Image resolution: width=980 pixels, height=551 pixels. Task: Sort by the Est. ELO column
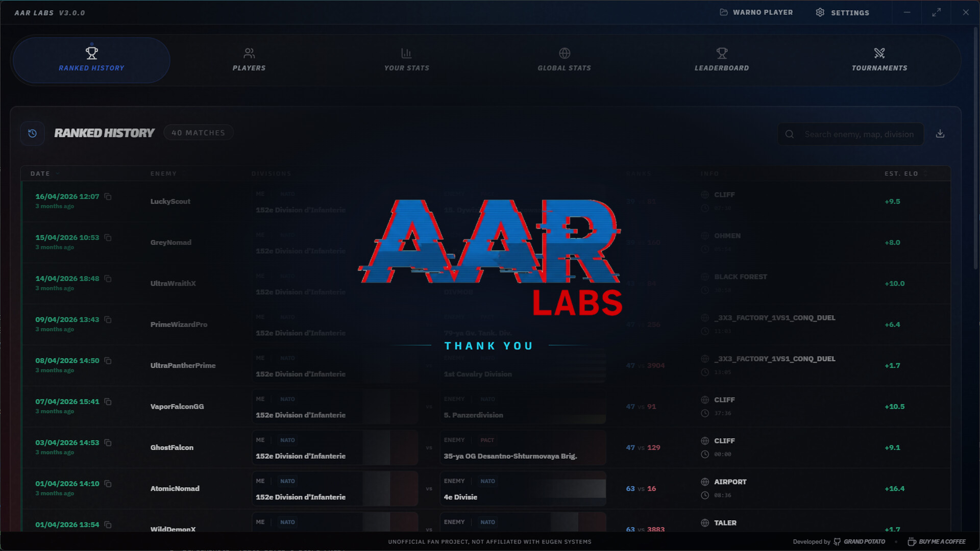[x=905, y=173]
